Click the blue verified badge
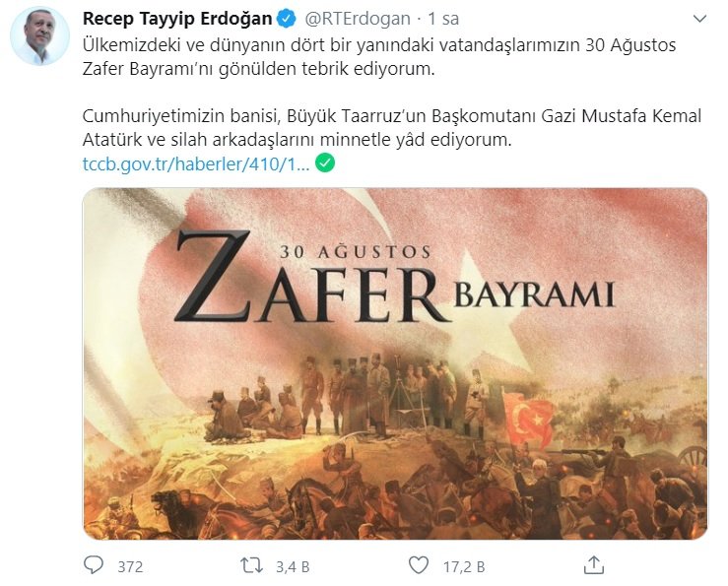Image resolution: width=728 pixels, height=586 pixels. tap(286, 19)
